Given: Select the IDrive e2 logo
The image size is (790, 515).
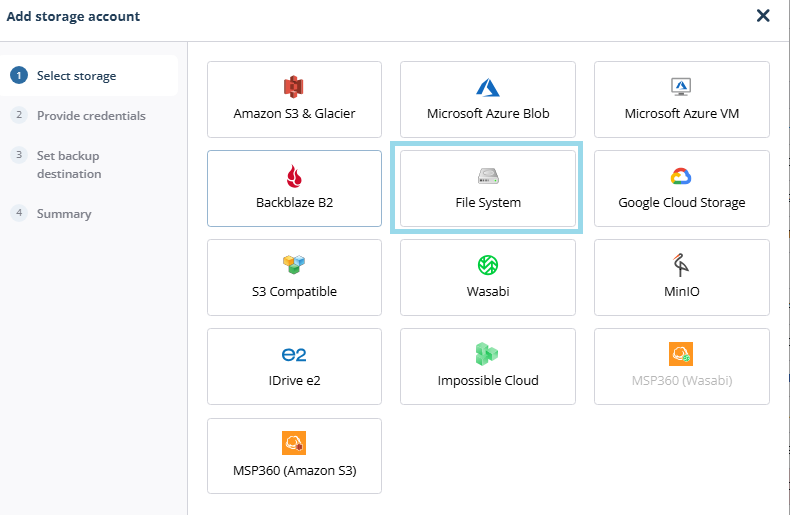Looking at the screenshot, I should (x=294, y=355).
